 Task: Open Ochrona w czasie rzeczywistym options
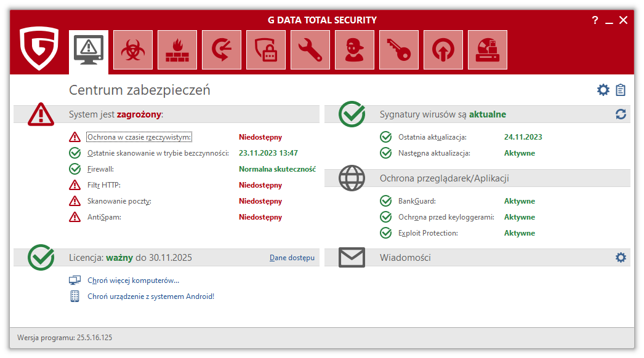click(139, 137)
